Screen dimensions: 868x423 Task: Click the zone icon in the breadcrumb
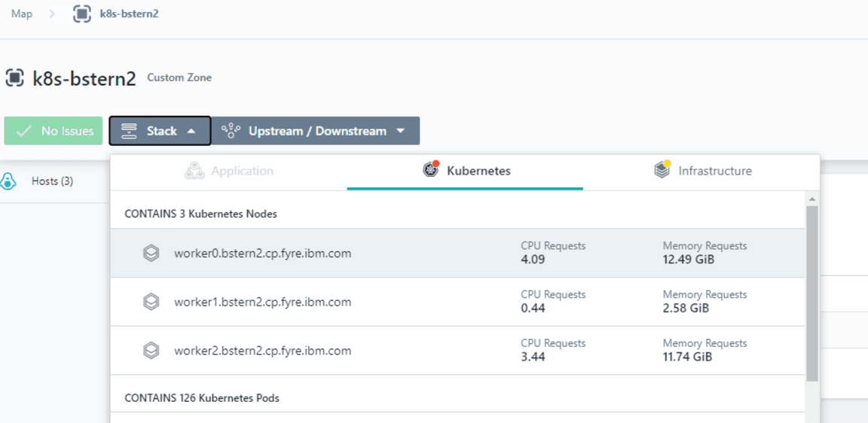pos(82,14)
